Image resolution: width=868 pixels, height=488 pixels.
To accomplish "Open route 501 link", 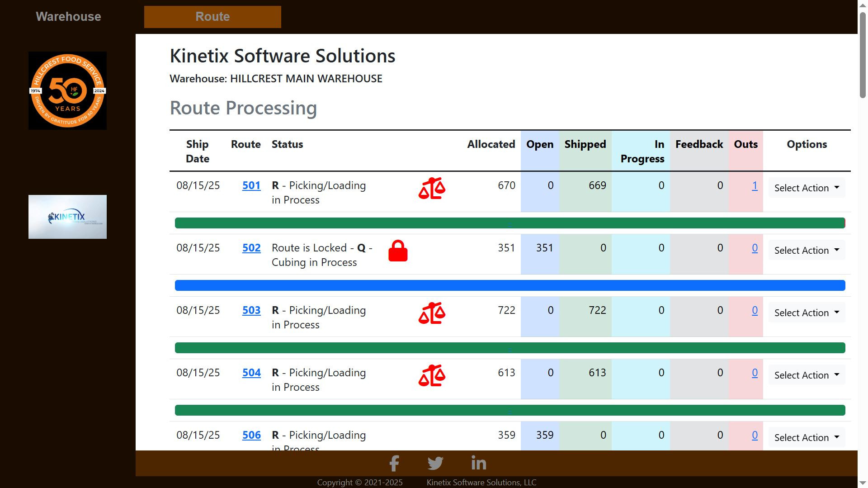I will point(251,185).
